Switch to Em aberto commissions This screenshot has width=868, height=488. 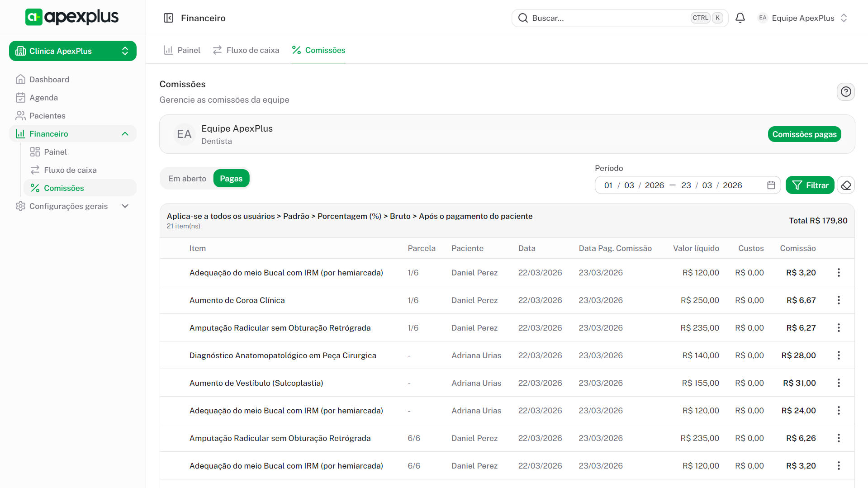point(187,179)
